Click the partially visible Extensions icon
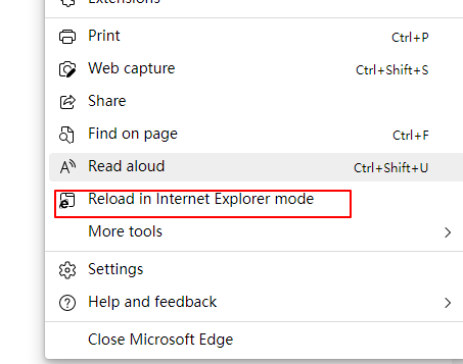This screenshot has width=463, height=364. (67, 3)
